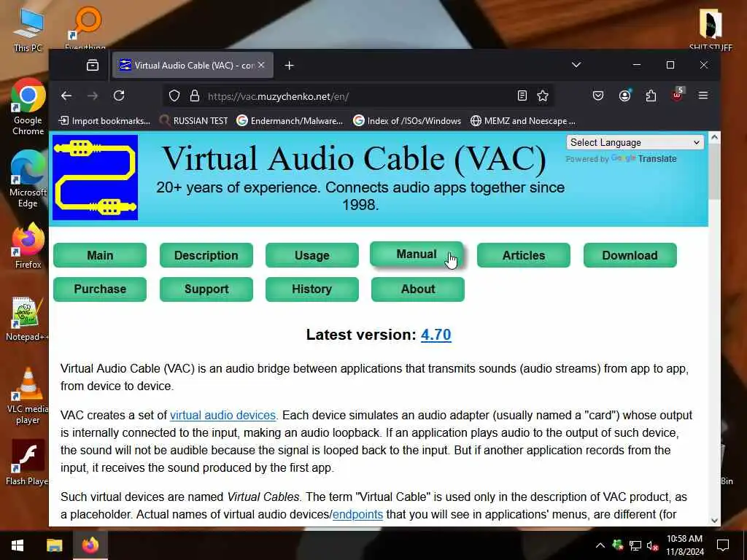Click the vertical scrollbar thumb
This screenshot has width=747, height=560.
[714, 172]
